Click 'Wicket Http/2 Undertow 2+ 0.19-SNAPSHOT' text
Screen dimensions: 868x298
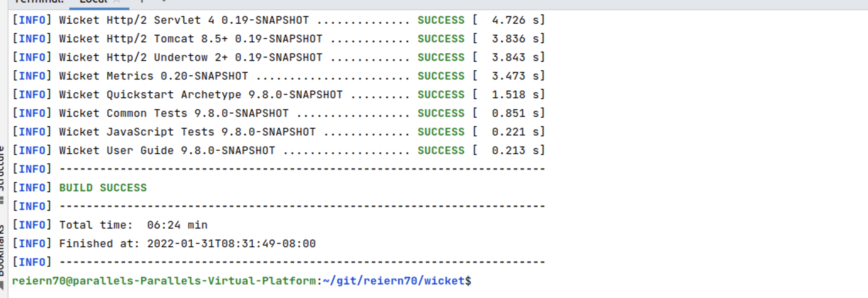(191, 57)
